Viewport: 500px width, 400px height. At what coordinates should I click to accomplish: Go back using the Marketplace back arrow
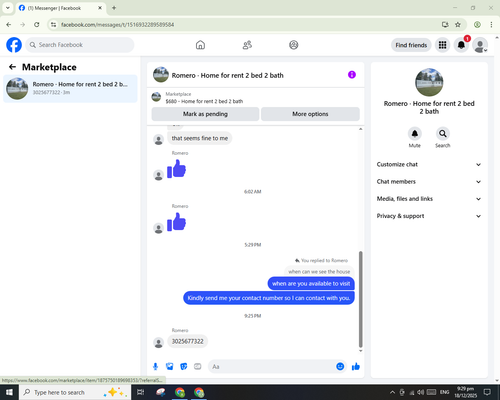[12, 67]
